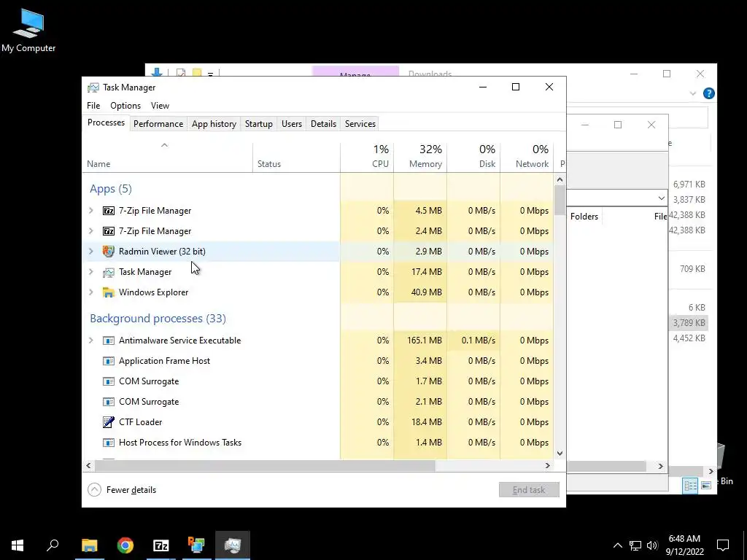Expand the Radmin Viewer (32 bit) entry
Screen dimensions: 747x560
click(x=91, y=252)
